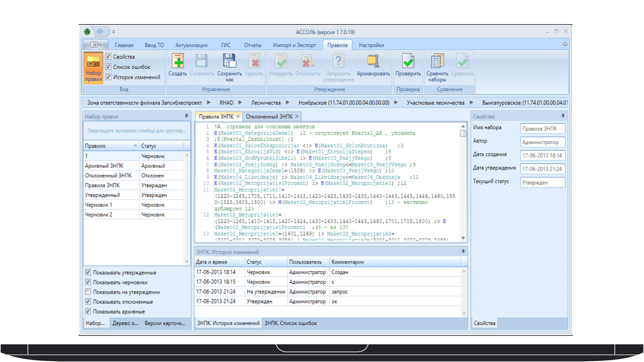
Task: Toggle the Свойства checkbox
Action: [108, 56]
